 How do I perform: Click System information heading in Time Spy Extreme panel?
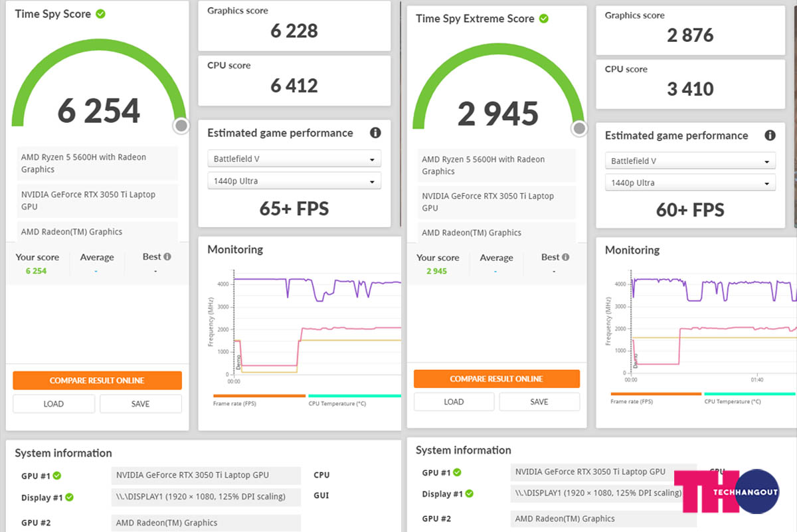[x=464, y=450]
